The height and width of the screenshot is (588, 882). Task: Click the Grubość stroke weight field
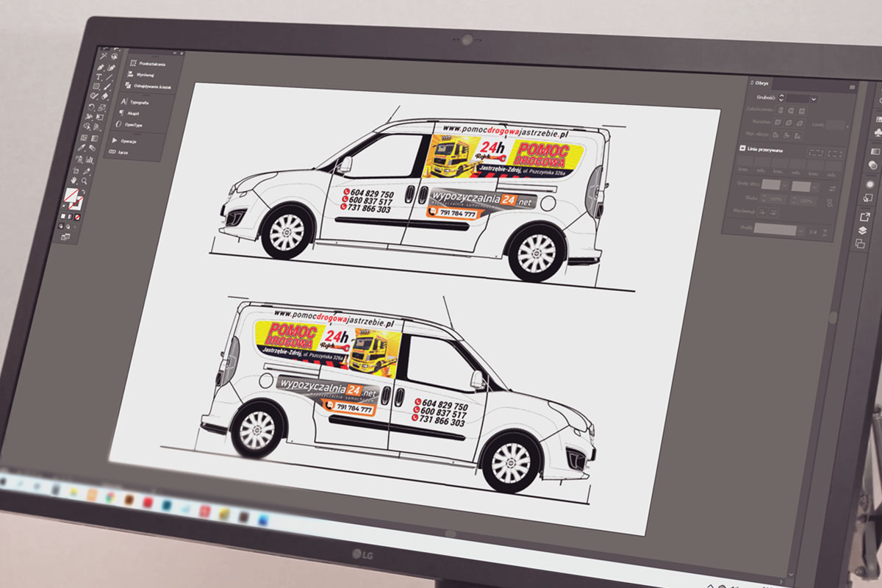point(798,98)
